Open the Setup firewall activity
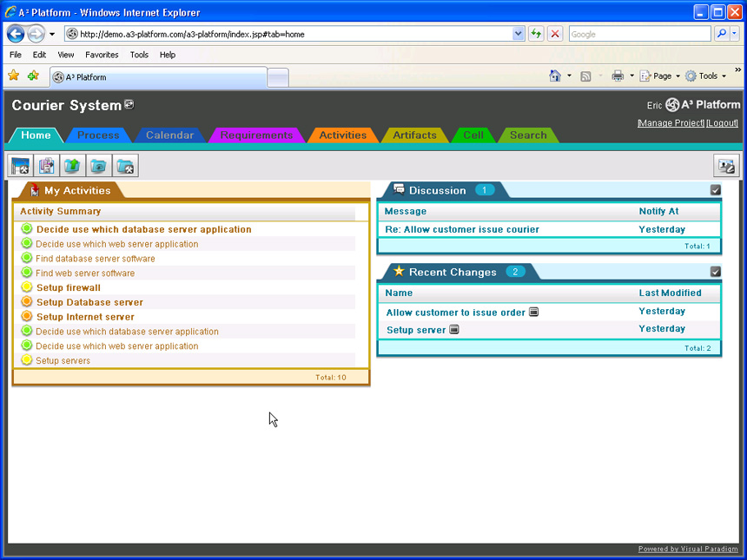This screenshot has height=560, width=747. 69,287
